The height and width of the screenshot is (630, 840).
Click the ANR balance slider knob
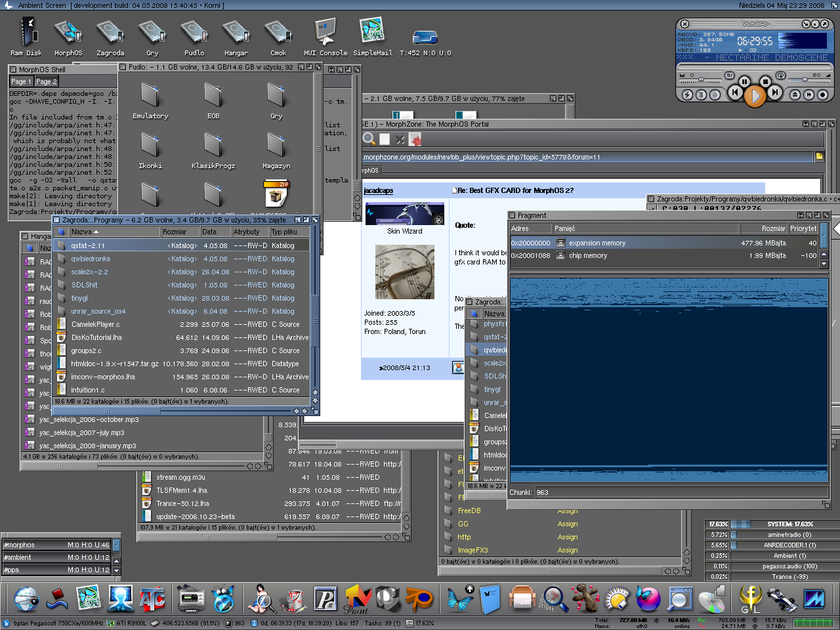pyautogui.click(x=701, y=79)
